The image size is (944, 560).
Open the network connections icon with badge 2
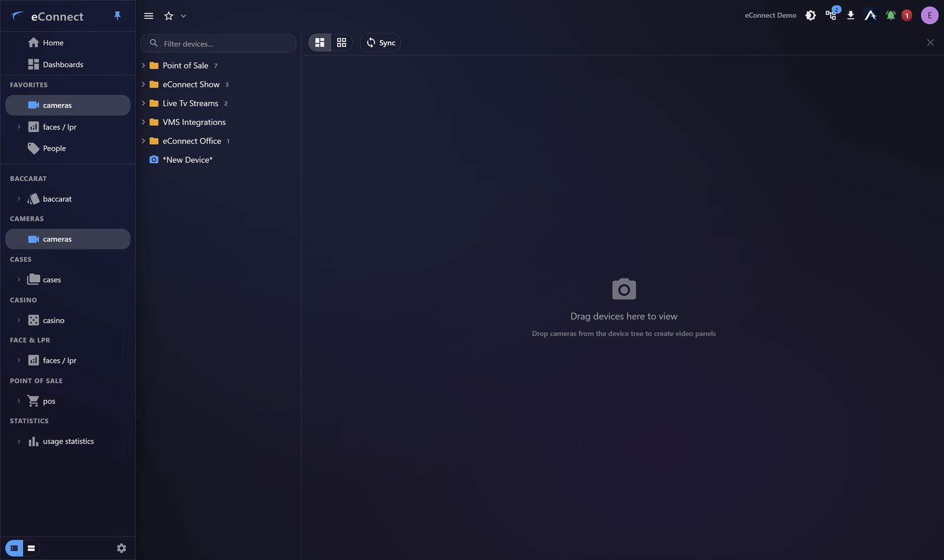831,15
